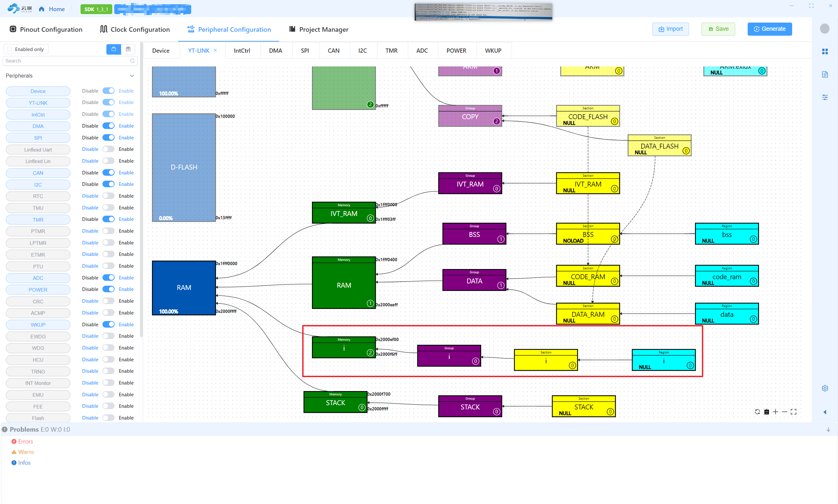The image size is (838, 504).
Task: Switch to the WKUP tab
Action: [x=493, y=51]
